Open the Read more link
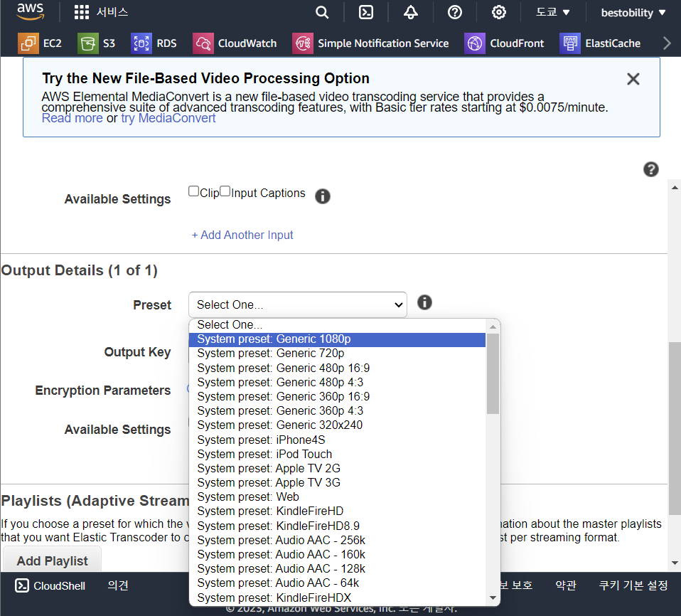The width and height of the screenshot is (681, 616). [x=72, y=118]
